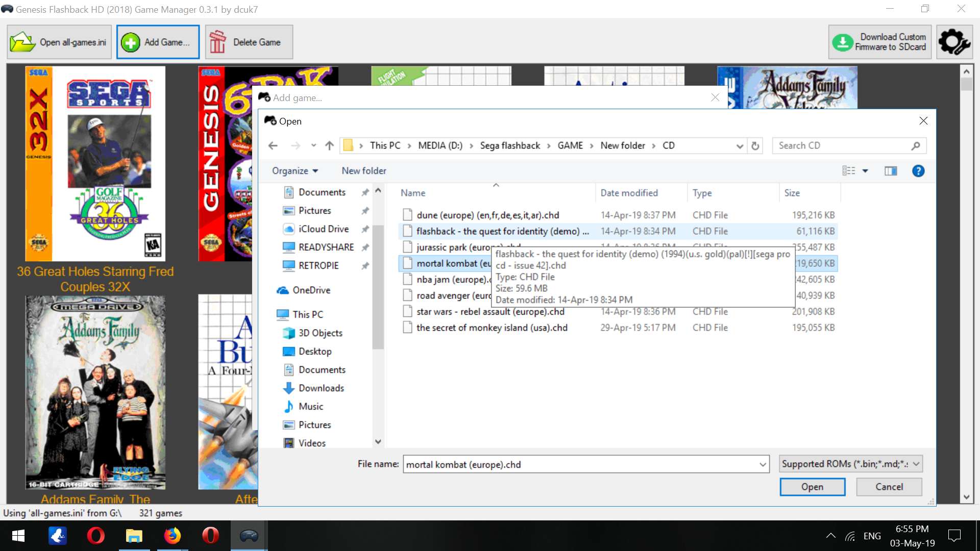Image resolution: width=980 pixels, height=551 pixels.
Task: Open Desktop folder in sidebar
Action: [315, 352]
